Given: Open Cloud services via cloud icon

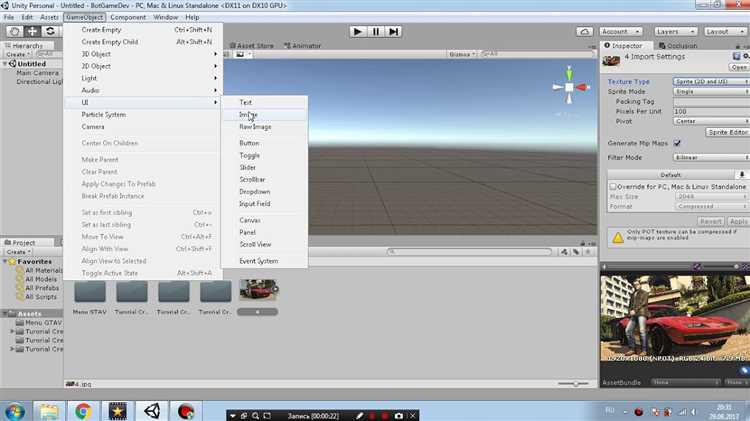Looking at the screenshot, I should coord(584,32).
